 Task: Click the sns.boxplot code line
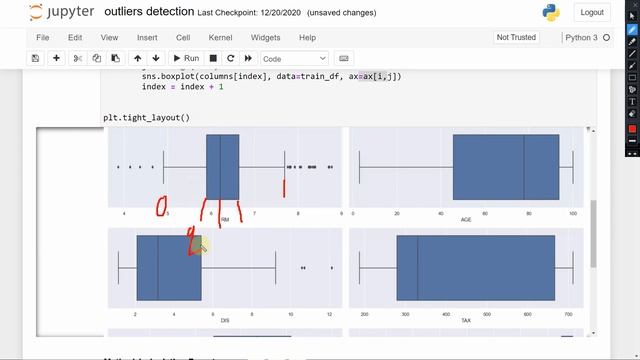coord(271,76)
